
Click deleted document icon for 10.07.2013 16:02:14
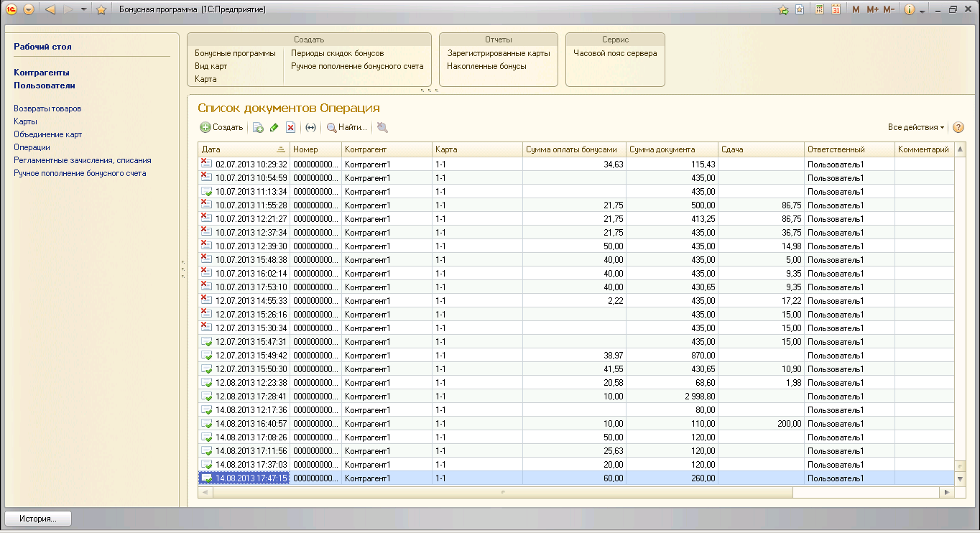point(206,273)
